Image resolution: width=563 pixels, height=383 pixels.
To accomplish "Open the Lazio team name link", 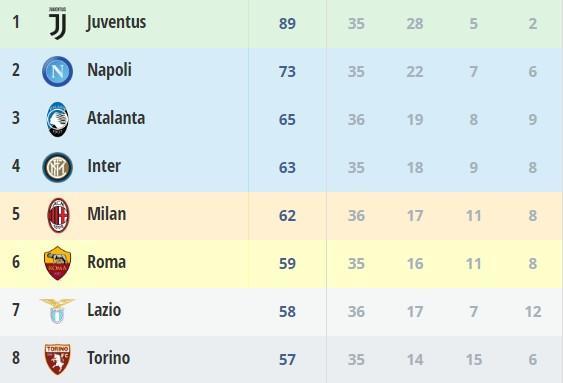I will (104, 310).
